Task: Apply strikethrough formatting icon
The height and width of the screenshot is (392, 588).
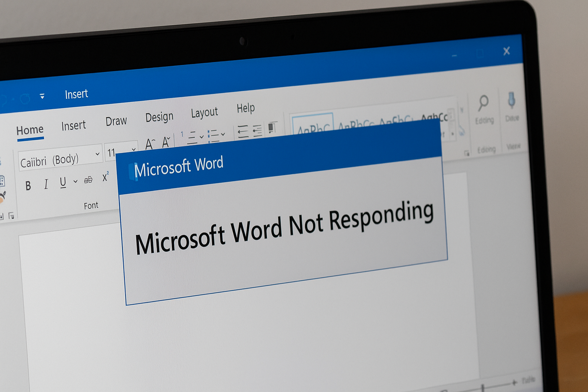Action: 88,180
